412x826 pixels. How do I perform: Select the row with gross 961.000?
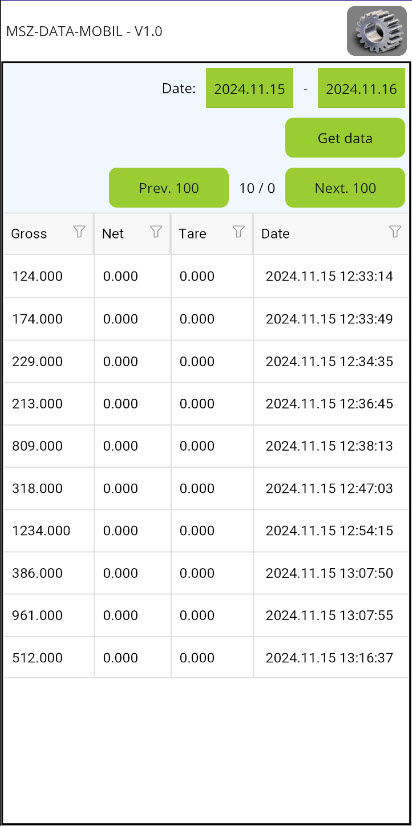(x=206, y=615)
